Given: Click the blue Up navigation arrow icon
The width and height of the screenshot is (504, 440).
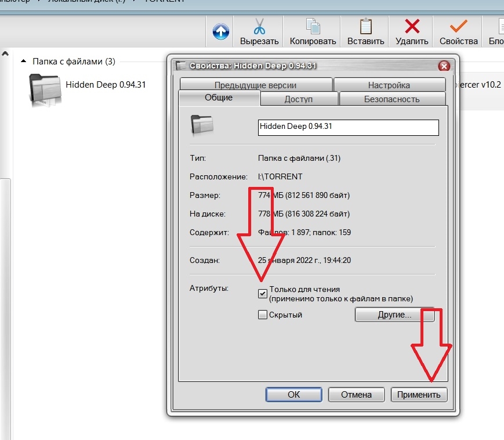Looking at the screenshot, I should coord(221,31).
